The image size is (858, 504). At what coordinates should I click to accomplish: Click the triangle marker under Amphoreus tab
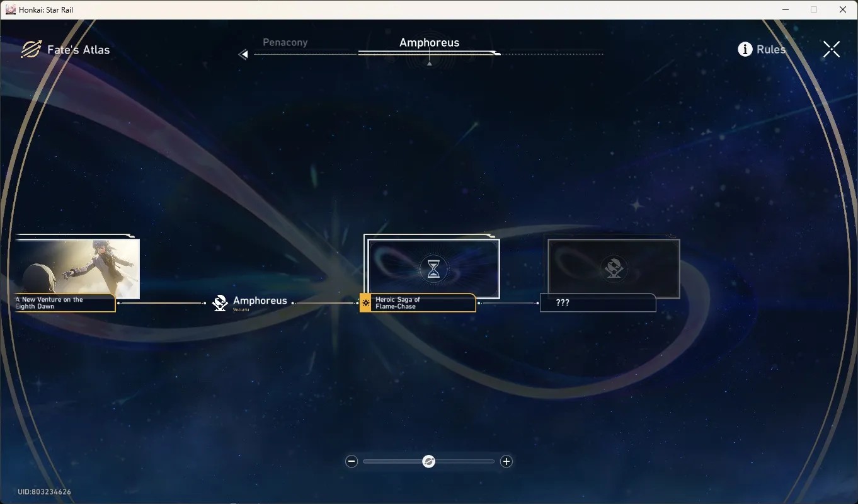(430, 64)
